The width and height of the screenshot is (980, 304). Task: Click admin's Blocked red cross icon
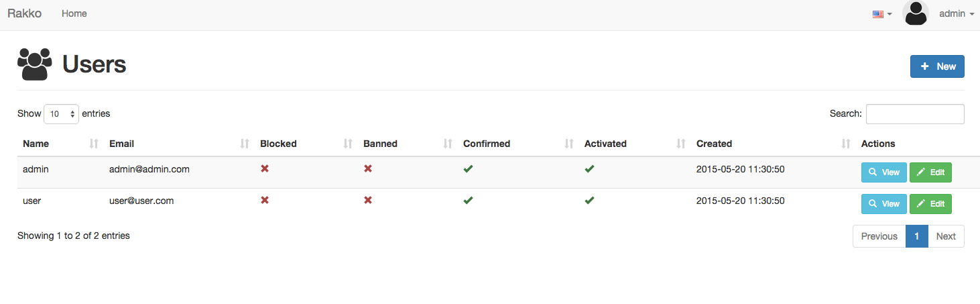coord(265,169)
